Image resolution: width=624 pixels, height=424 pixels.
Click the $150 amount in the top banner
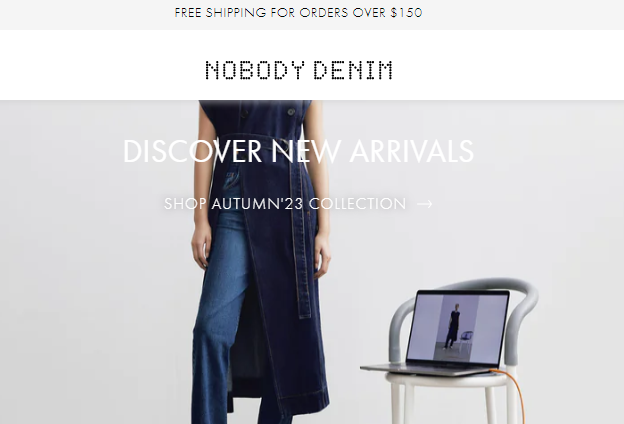pos(406,13)
